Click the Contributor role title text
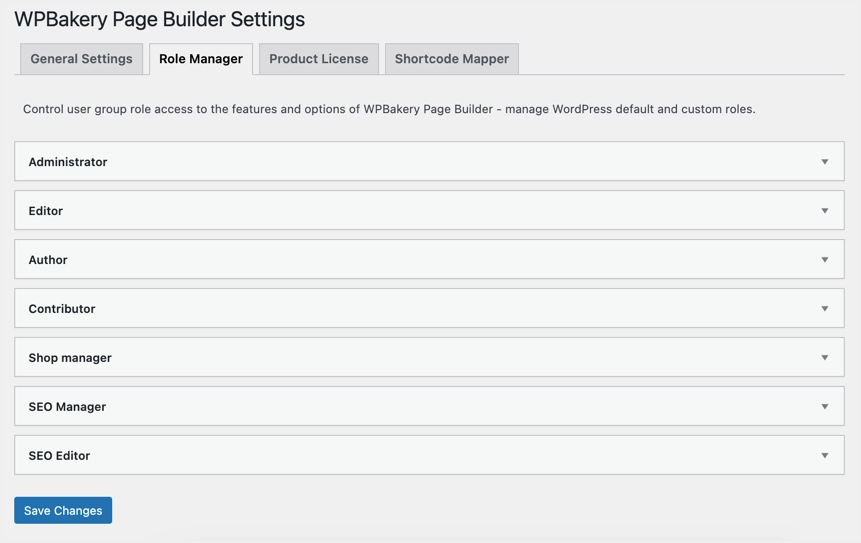The image size is (861, 543). click(x=62, y=309)
